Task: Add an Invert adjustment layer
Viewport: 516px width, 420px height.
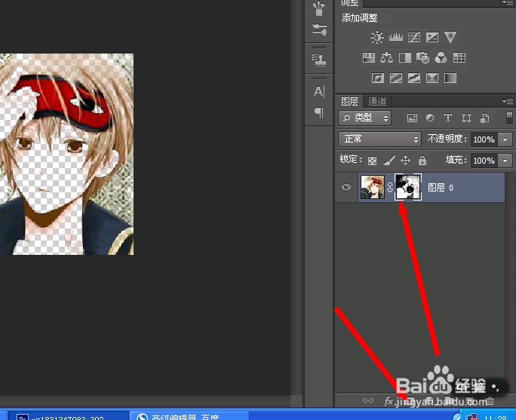Action: (x=378, y=78)
